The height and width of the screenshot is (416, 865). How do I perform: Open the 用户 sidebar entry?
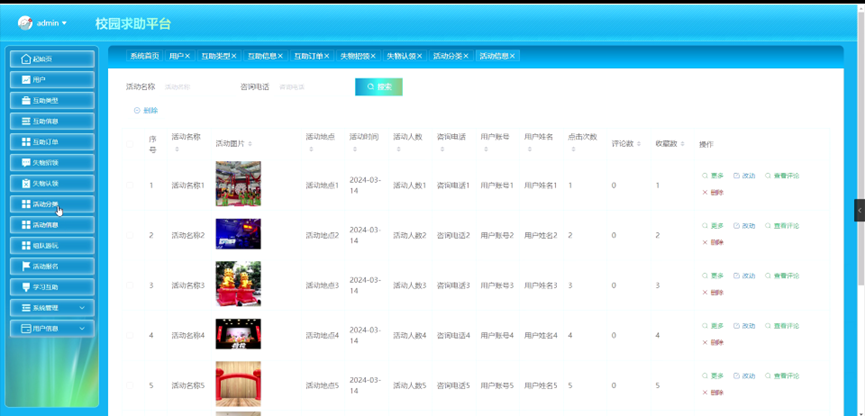tap(52, 79)
